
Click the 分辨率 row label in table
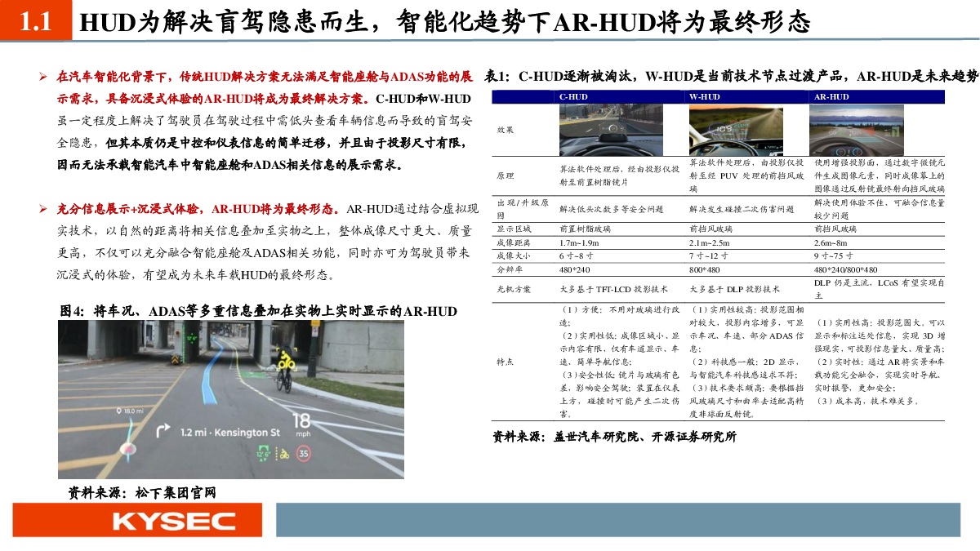510,269
